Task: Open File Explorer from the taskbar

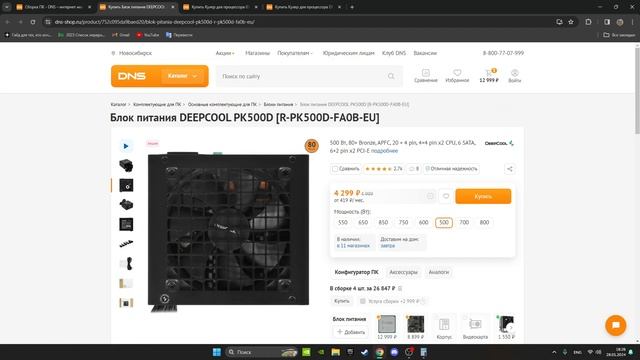Action: pyautogui.click(x=336, y=352)
